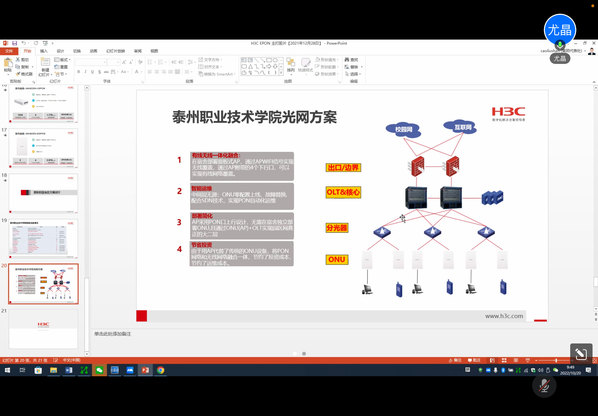
Task: Select slide 21 thumbnail with H3C logo
Action: (43, 329)
